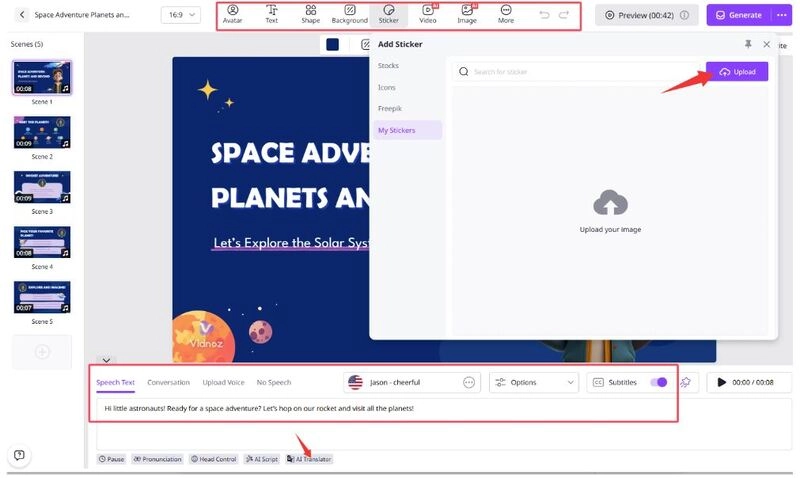Click the dark blue color swatch

click(333, 44)
